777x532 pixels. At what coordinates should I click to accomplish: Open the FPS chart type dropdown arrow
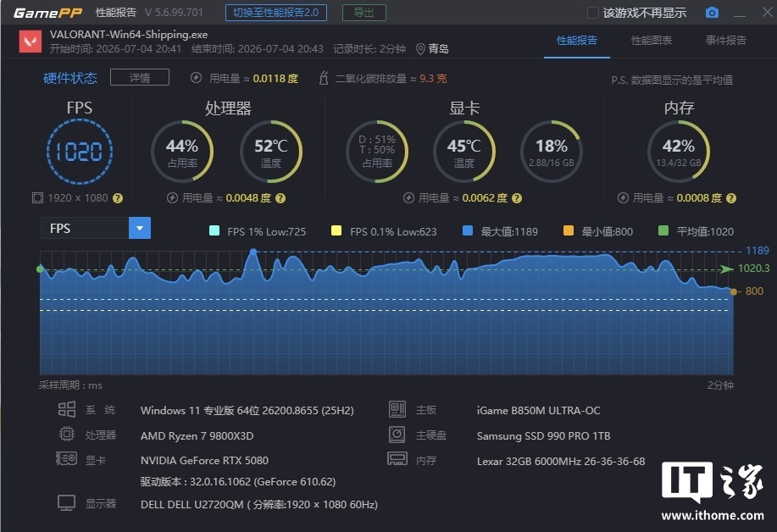[x=140, y=229]
